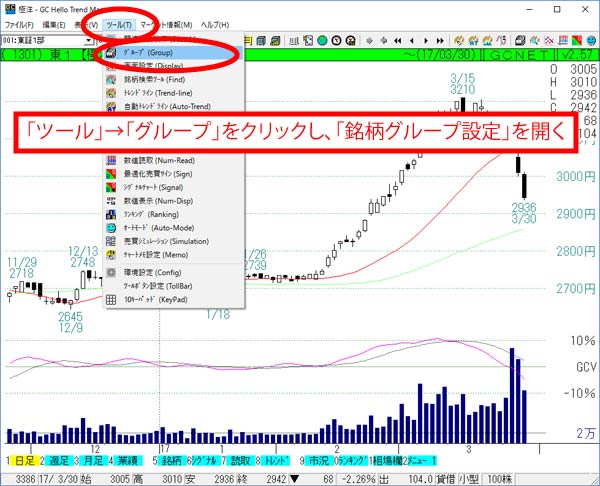Select シグナルチャート (Signal) menu entry
The height and width of the screenshot is (486, 600).
point(174,188)
